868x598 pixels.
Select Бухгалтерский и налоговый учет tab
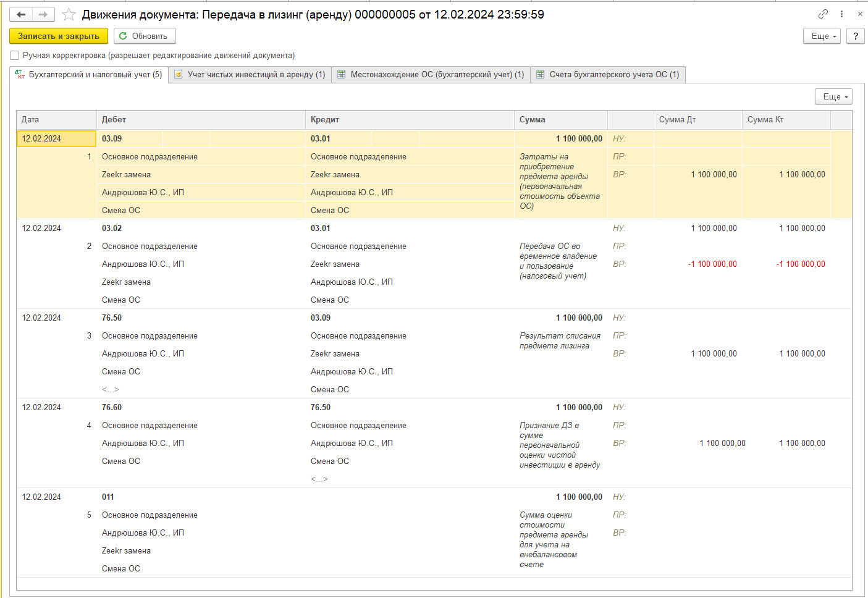[x=89, y=75]
